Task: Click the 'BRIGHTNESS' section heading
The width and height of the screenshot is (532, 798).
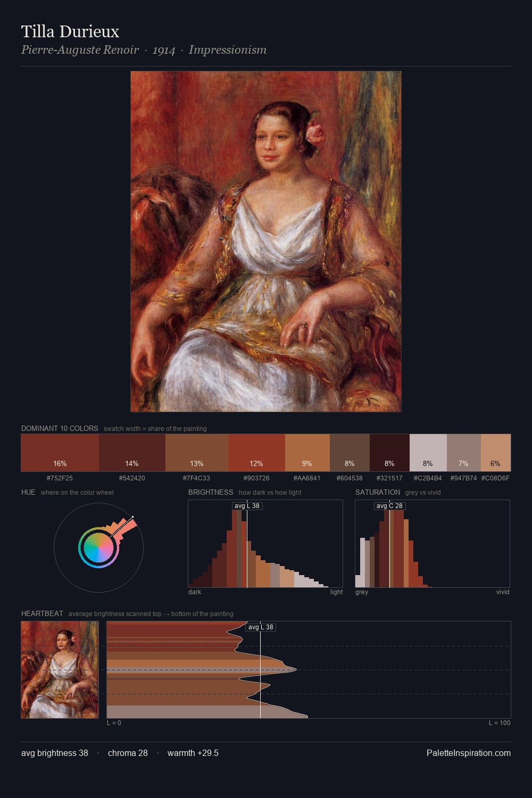Action: tap(211, 492)
